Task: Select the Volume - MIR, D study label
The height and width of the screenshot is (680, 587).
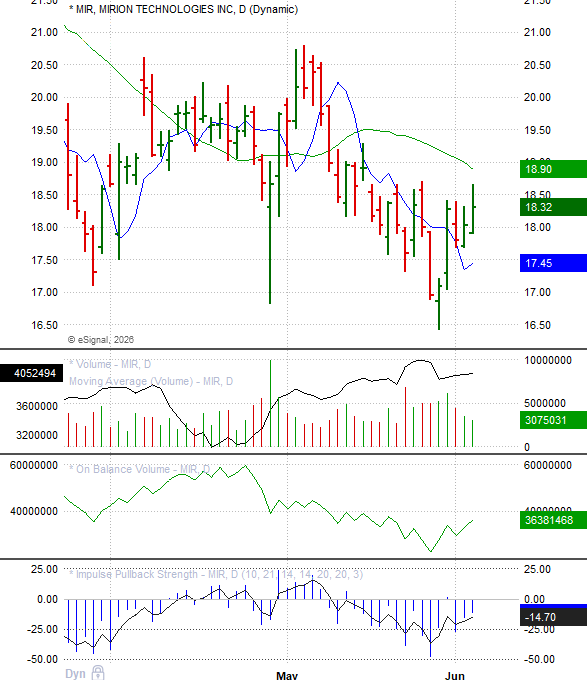Action: pyautogui.click(x=110, y=364)
